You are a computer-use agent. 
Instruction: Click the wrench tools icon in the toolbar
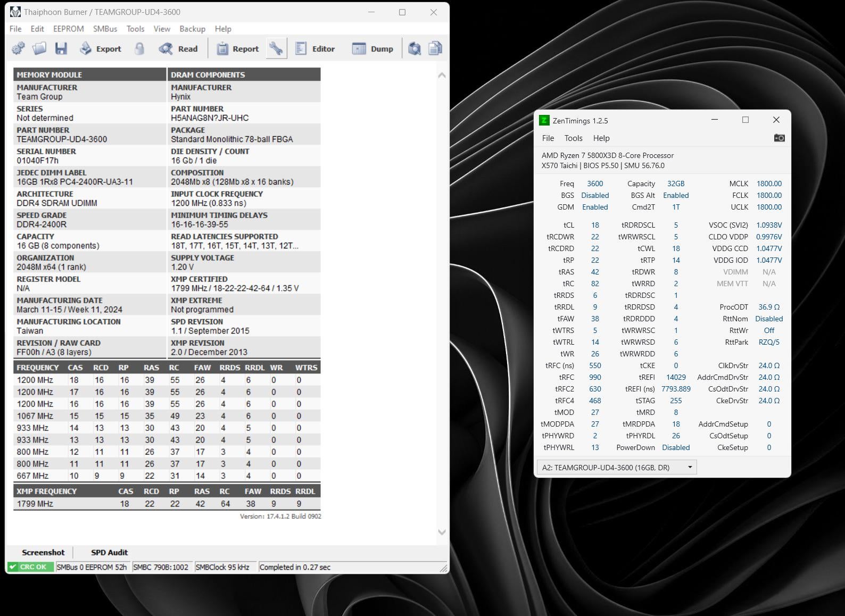(x=276, y=48)
